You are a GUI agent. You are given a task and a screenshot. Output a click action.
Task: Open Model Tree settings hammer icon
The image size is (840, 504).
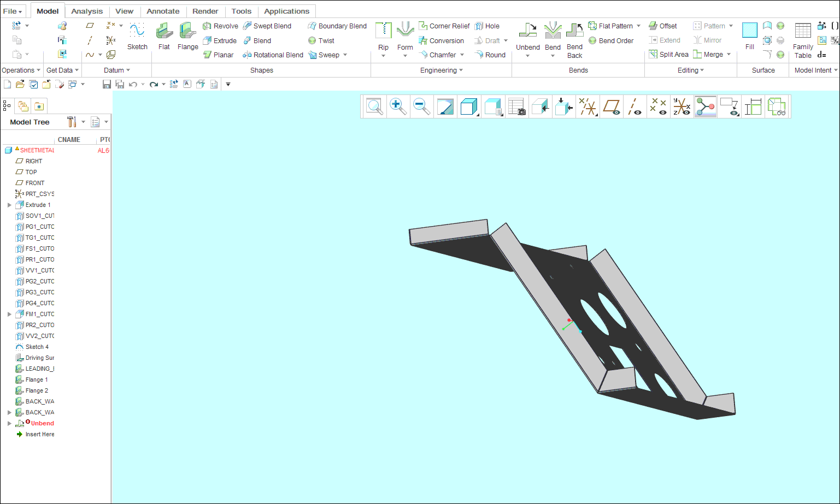[x=72, y=122]
